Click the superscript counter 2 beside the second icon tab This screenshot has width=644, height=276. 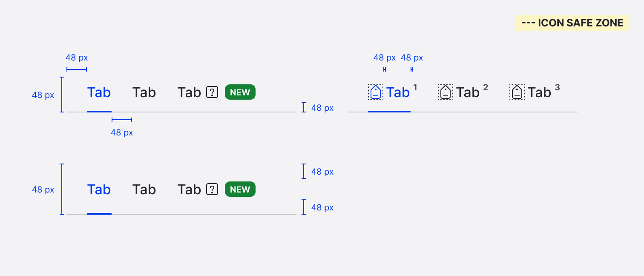coord(486,88)
